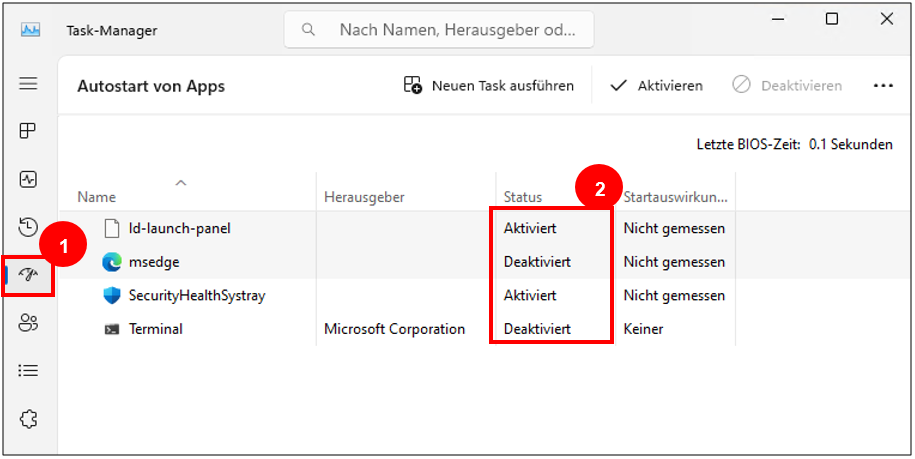Click the Aktivieren button
Viewport: 915px width, 459px height.
[656, 86]
